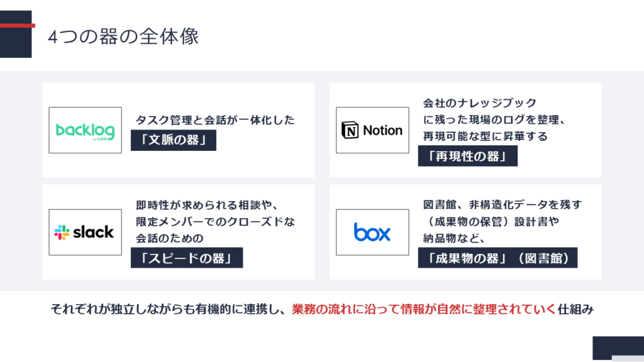Click the 会社のナレッジブック text line
Image resolution: width=644 pixels, height=362 pixels.
tap(479, 103)
